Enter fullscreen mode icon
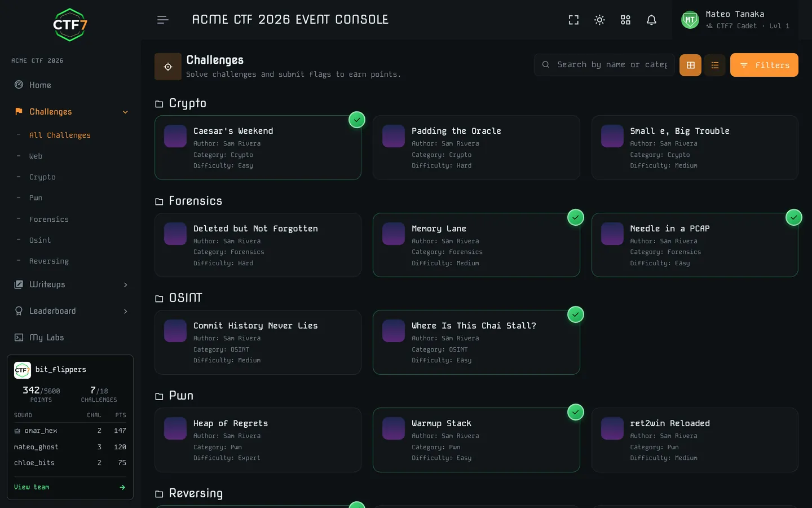Screen dimensions: 812x508 pos(573,20)
